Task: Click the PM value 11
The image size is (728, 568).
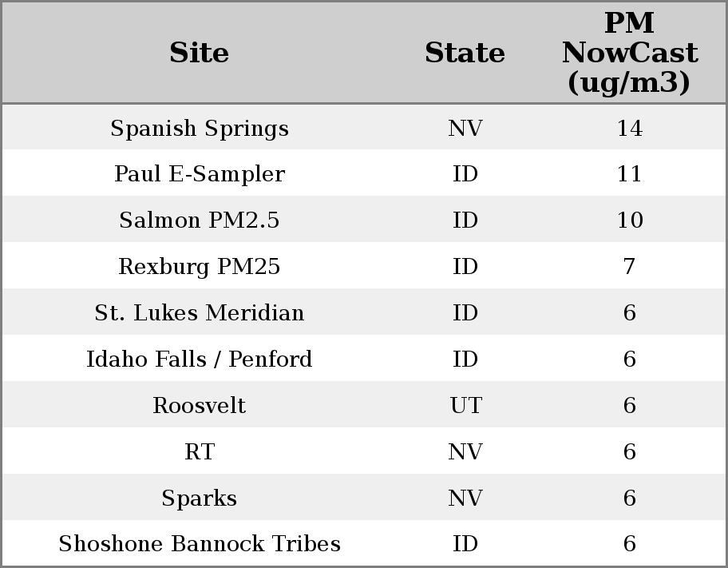Action: click(x=629, y=174)
